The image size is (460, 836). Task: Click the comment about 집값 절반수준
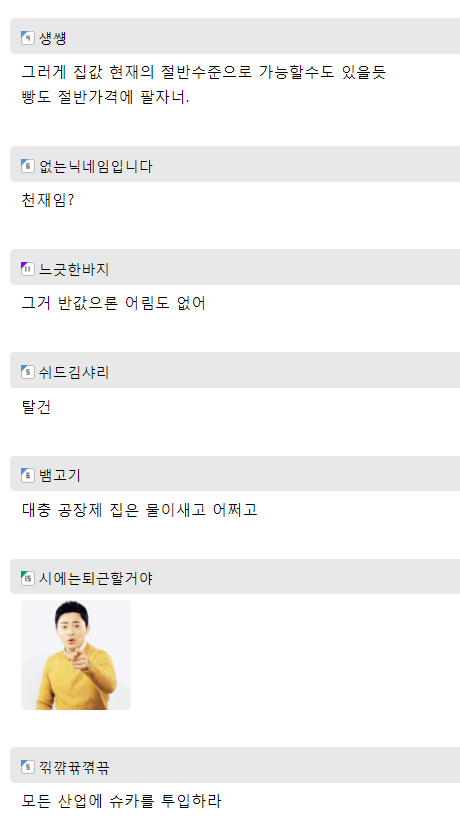click(203, 85)
